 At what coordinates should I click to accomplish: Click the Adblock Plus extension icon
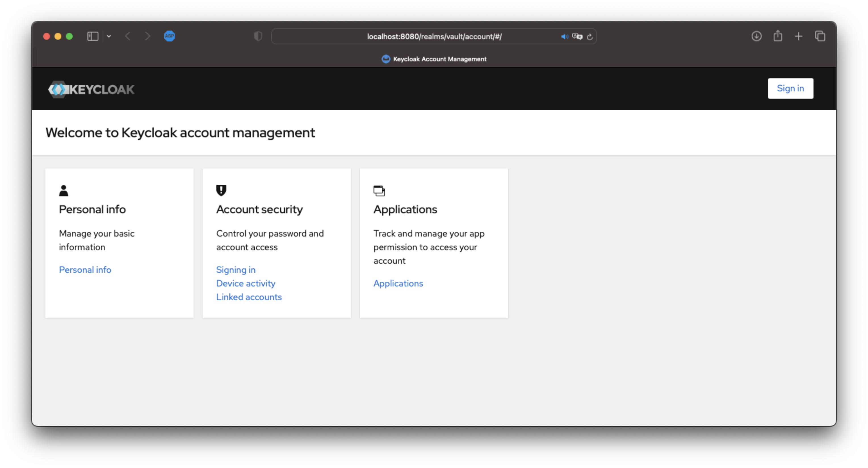169,36
